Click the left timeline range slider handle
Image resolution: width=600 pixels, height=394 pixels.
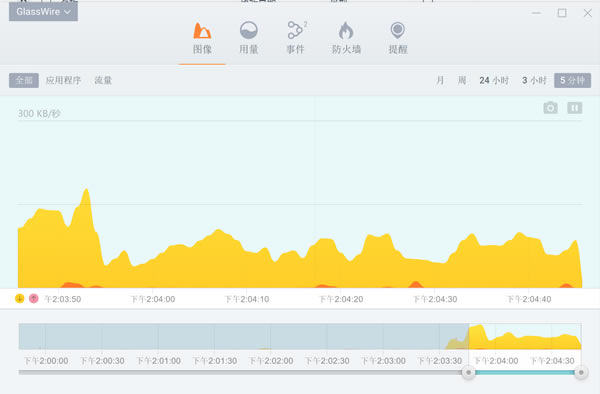pyautogui.click(x=468, y=372)
